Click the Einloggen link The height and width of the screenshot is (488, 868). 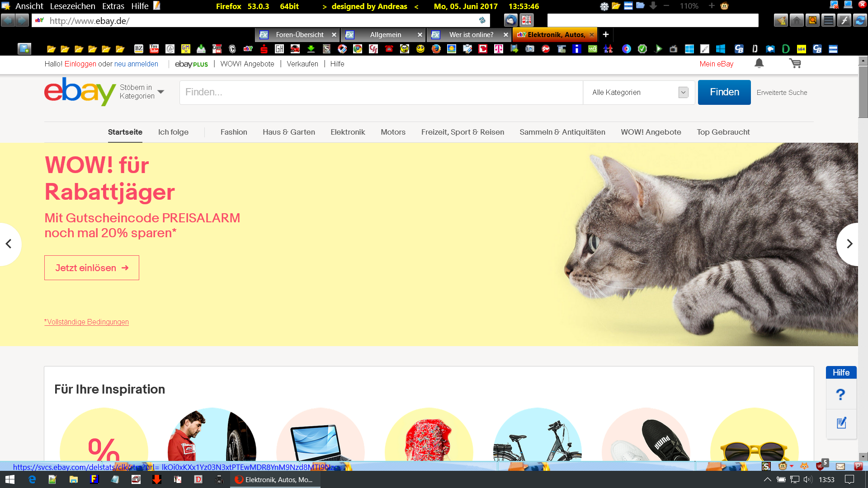(80, 64)
